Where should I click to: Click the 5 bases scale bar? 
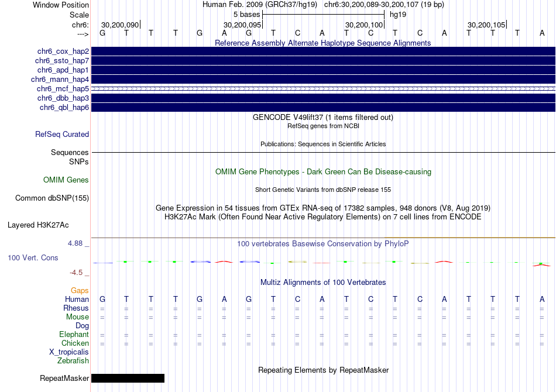click(323, 15)
